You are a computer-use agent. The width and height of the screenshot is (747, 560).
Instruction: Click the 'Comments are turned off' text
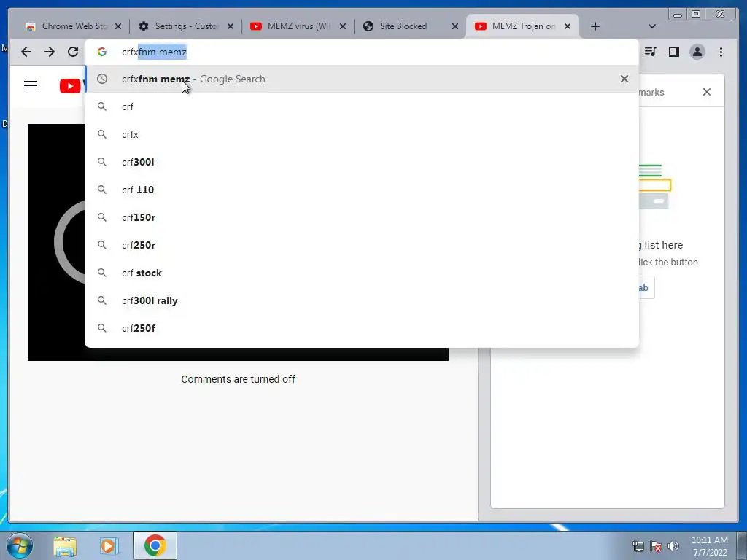tap(239, 379)
